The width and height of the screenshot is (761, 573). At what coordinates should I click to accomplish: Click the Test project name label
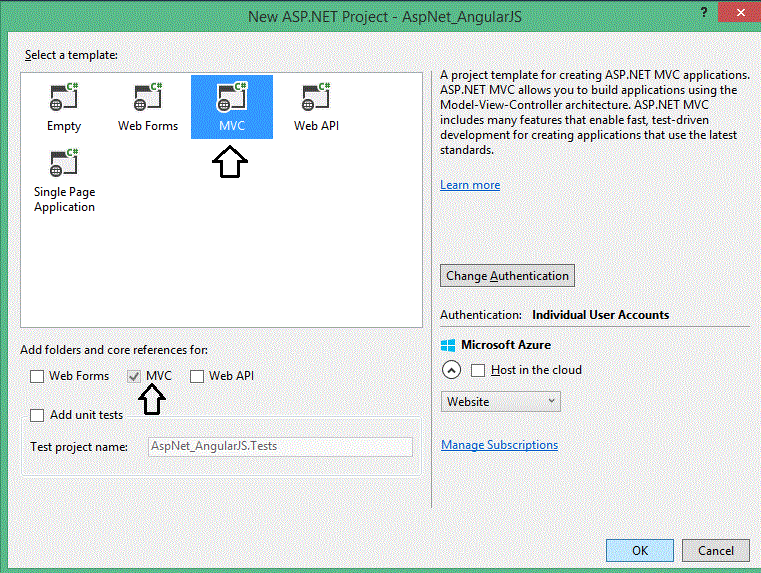click(x=79, y=447)
